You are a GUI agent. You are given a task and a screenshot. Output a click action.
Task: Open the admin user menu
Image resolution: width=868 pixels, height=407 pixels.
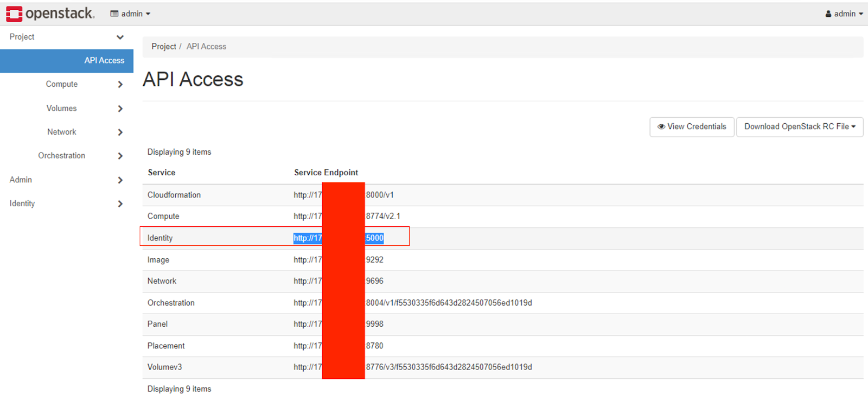tap(844, 14)
